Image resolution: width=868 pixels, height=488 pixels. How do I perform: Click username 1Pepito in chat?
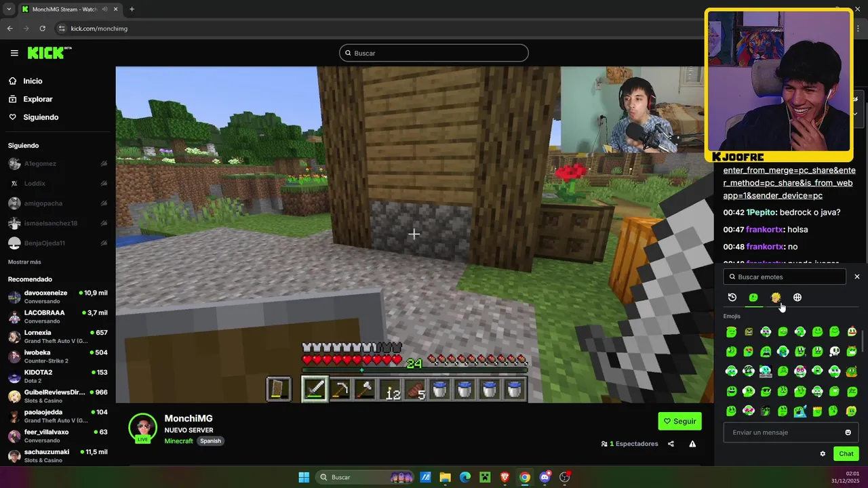(761, 212)
